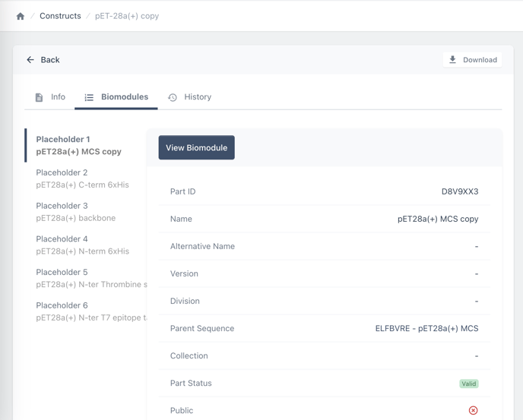Click the Name value pET28a(+) MCS copy

pos(438,219)
